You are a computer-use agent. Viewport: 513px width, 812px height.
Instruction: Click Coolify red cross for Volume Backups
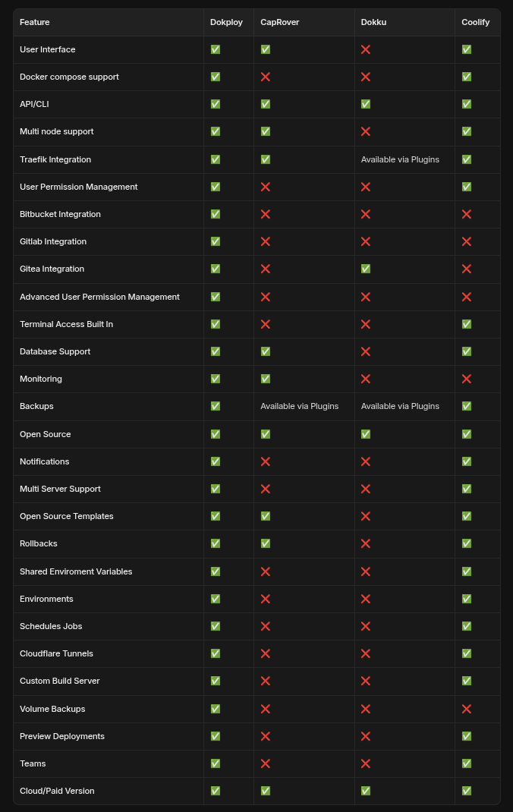coord(467,709)
